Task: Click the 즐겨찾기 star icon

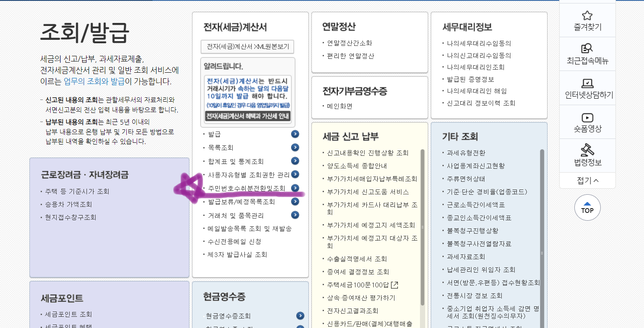Action: 587,16
